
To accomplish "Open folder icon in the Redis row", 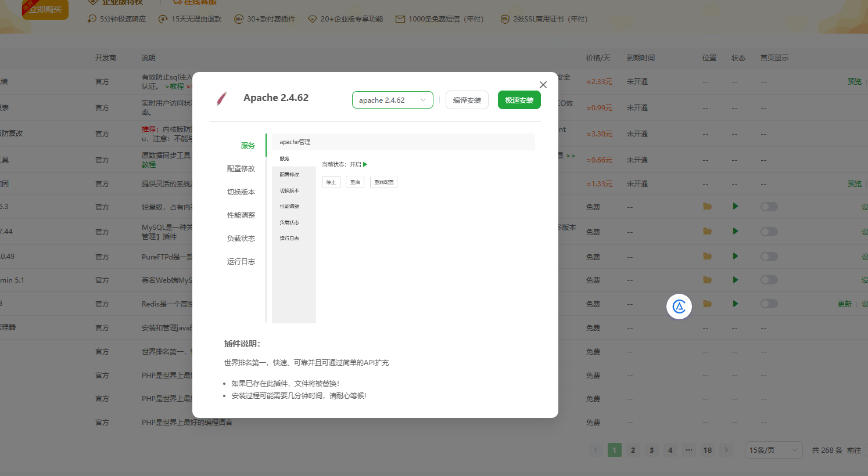I will 707,304.
